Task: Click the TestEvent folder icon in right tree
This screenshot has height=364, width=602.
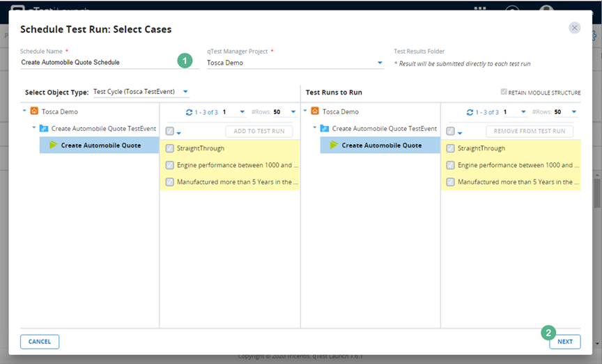Action: tap(325, 129)
